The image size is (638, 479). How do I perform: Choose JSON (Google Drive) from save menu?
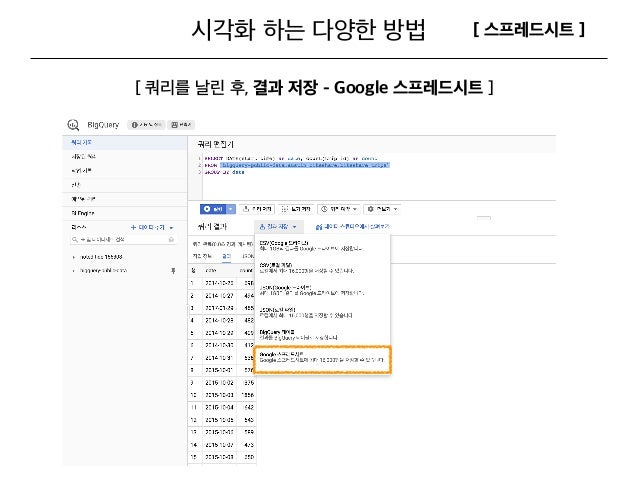(322, 290)
